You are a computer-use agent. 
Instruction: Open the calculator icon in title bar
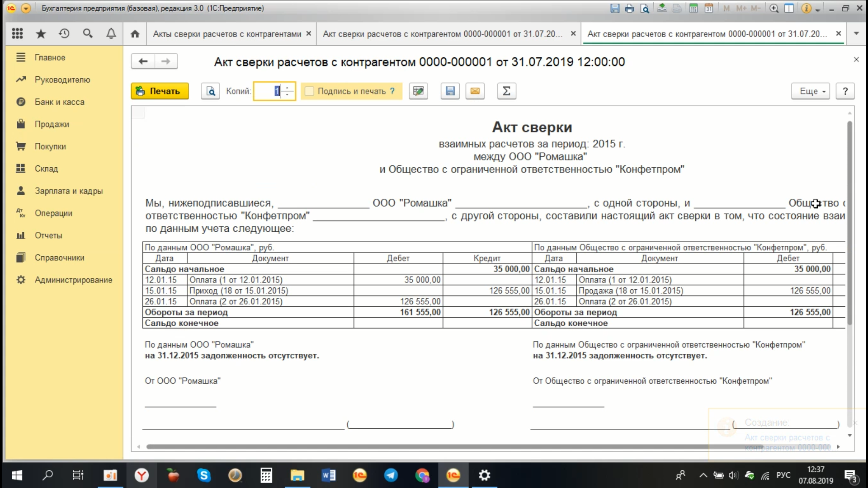click(x=693, y=8)
